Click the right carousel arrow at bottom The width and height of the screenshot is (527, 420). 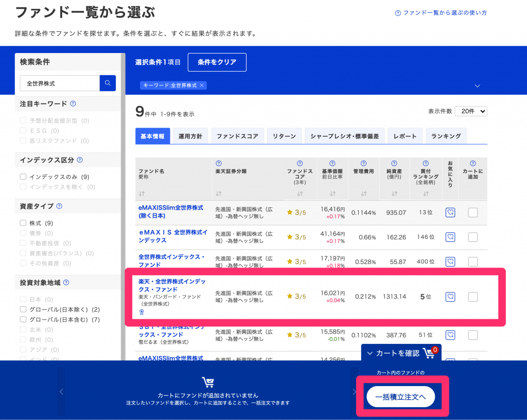pyautogui.click(x=354, y=391)
